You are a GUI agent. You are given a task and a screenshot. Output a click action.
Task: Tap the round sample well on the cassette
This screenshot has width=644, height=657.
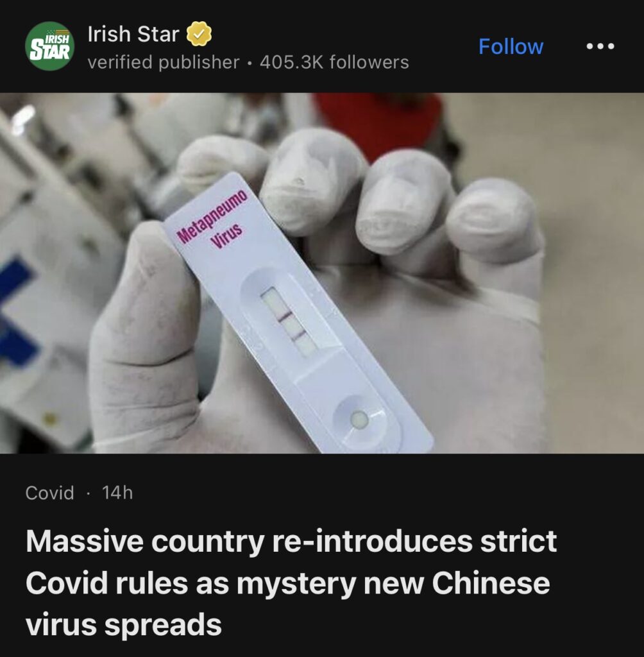pos(359,419)
